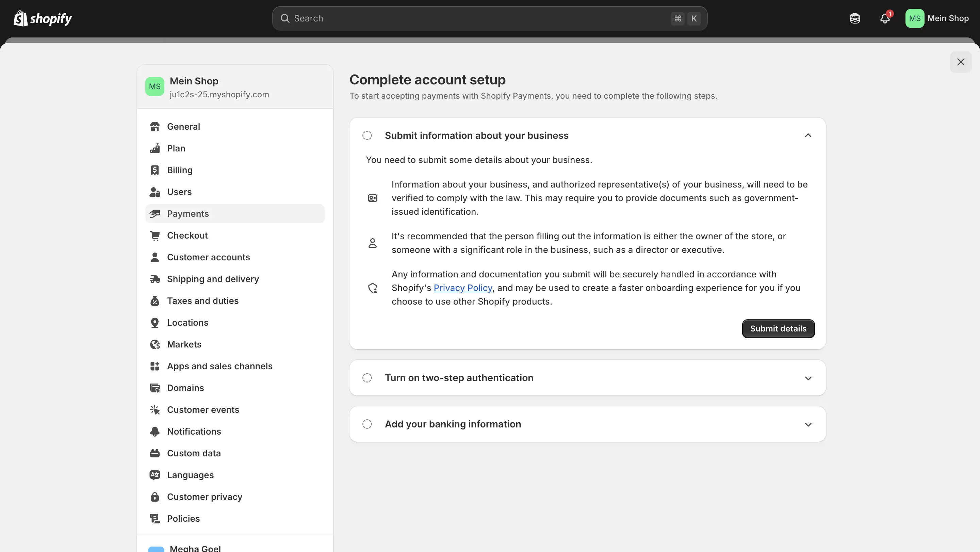Open the General settings page
980x552 pixels.
pyautogui.click(x=235, y=127)
